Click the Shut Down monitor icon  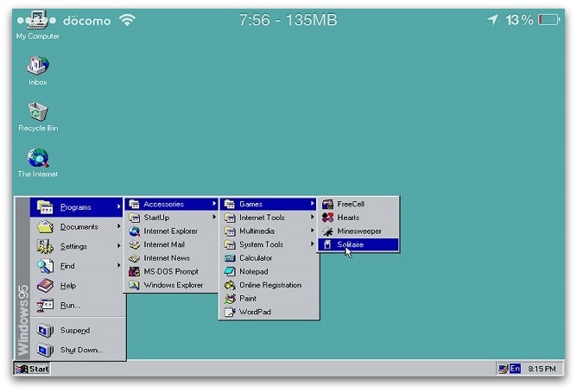pos(45,350)
